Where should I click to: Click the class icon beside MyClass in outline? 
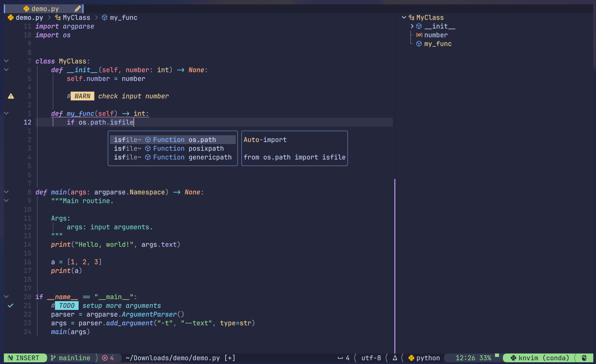pos(411,17)
